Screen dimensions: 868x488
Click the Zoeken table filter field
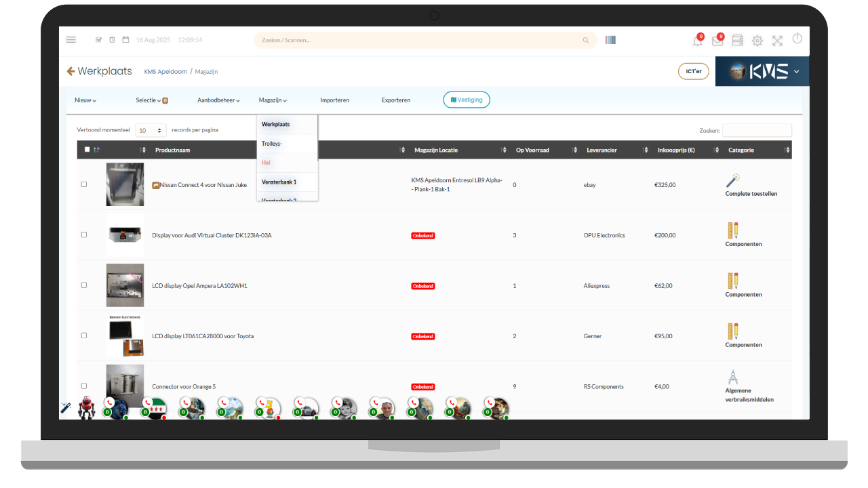tap(756, 130)
